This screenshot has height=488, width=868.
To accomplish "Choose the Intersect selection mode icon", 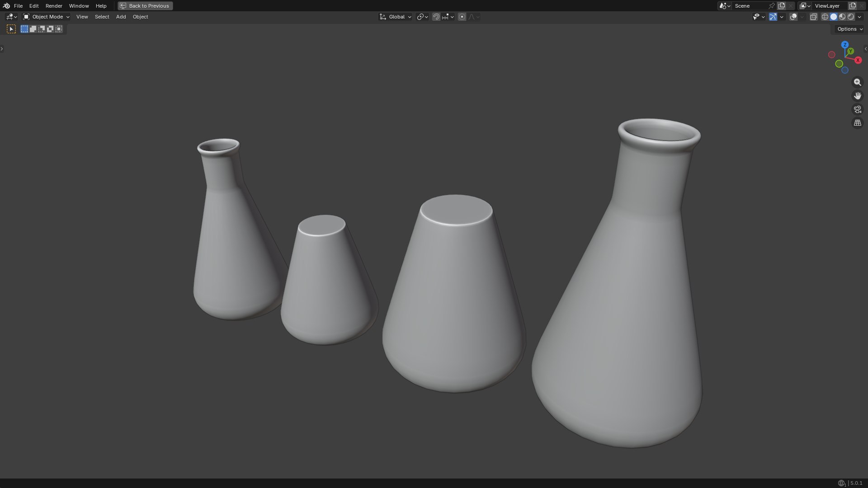I will pyautogui.click(x=59, y=29).
